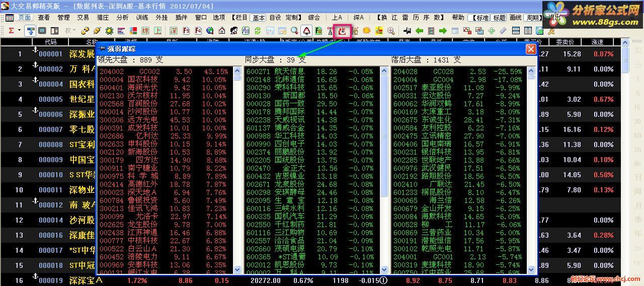The width and height of the screenshot is (644, 286).
Task: Toggle the 标题 title bar button
Action: pos(500,17)
